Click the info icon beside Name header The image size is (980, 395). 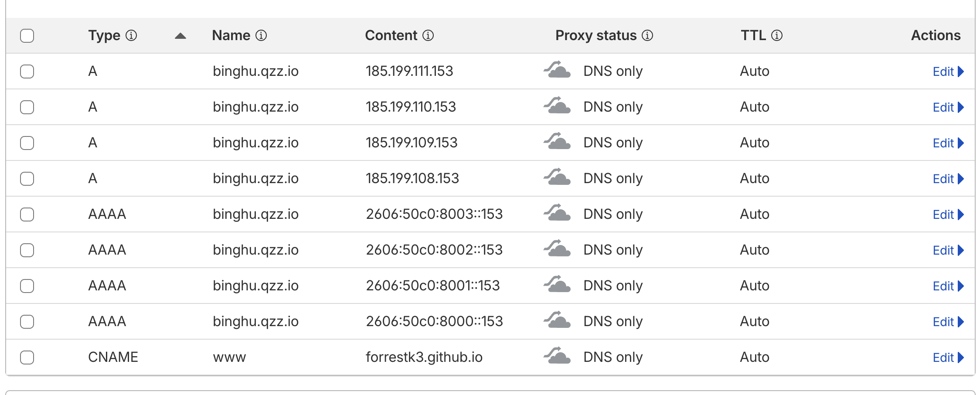[261, 35]
